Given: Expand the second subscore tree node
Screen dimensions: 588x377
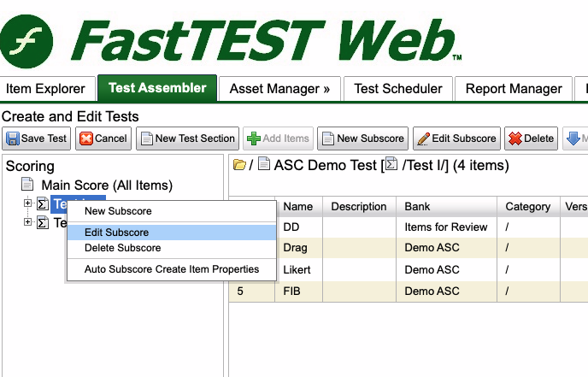Looking at the screenshot, I should (x=27, y=221).
